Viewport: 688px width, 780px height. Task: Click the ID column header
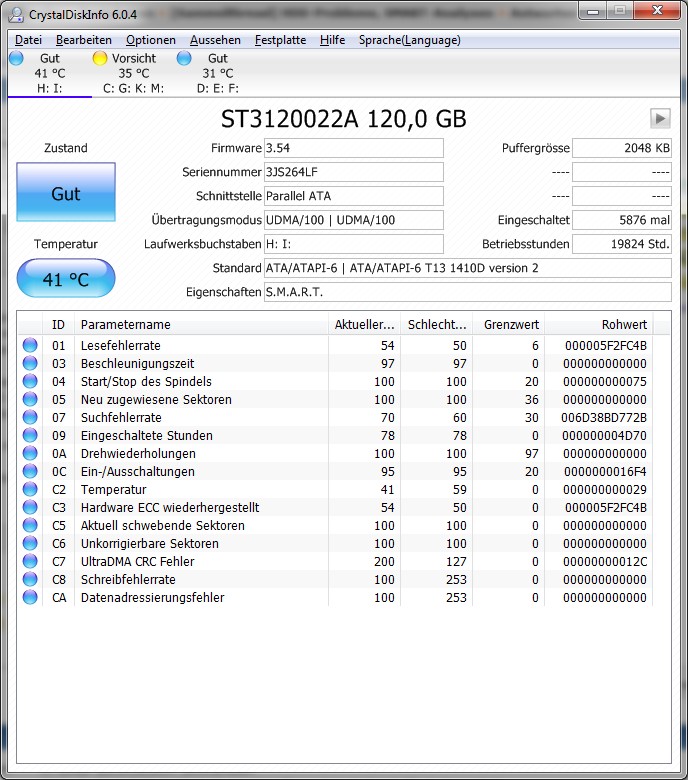(x=59, y=324)
